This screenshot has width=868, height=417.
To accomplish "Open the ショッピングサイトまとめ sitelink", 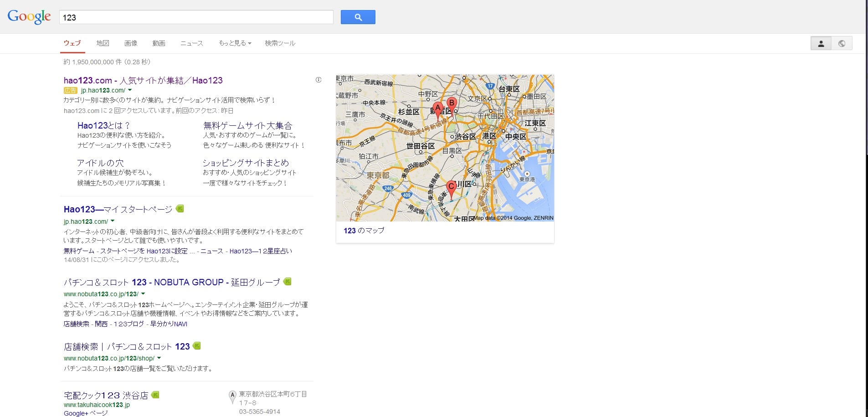I will (246, 163).
